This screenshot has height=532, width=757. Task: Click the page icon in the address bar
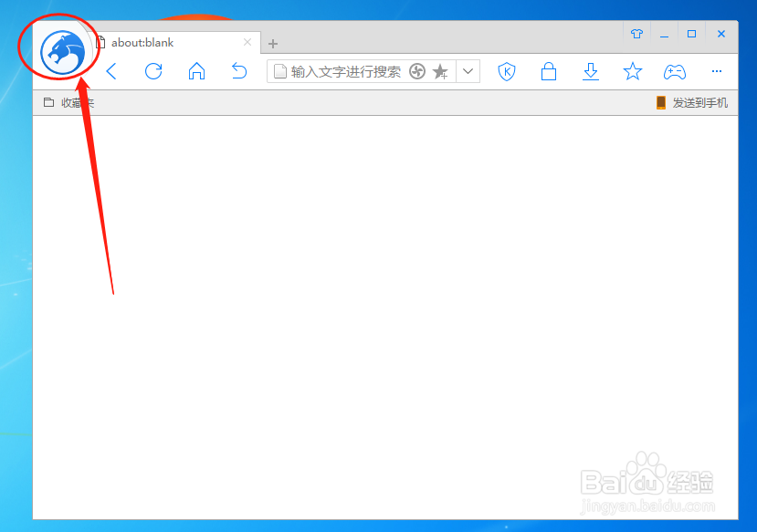tap(280, 71)
